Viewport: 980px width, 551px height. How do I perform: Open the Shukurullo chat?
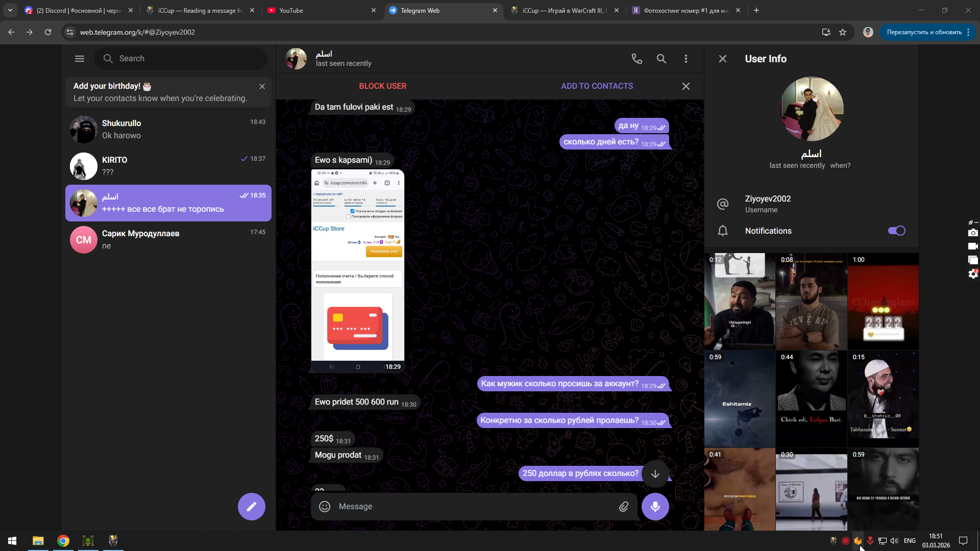click(x=168, y=129)
